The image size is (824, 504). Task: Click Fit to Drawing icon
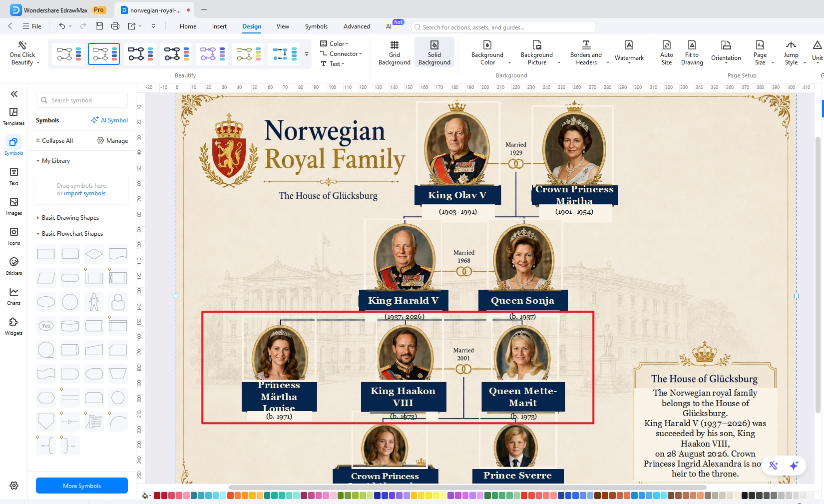pyautogui.click(x=692, y=53)
